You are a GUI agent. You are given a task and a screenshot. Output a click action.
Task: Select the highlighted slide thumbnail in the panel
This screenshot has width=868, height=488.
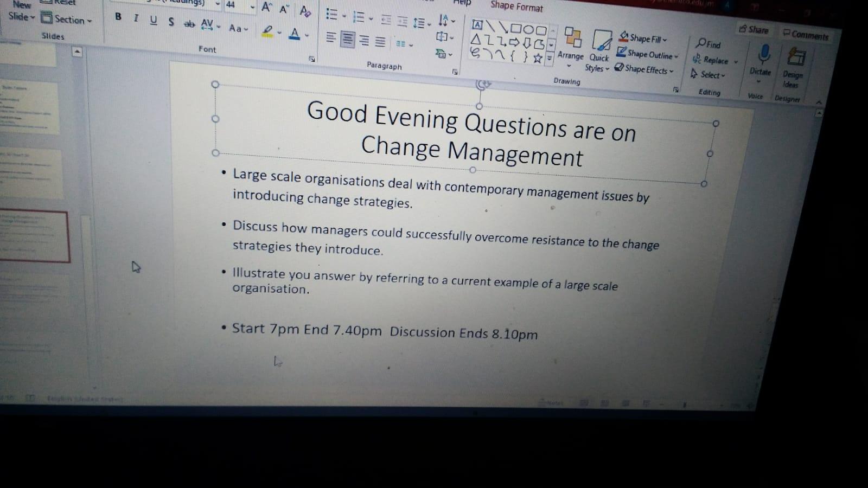pos(35,236)
